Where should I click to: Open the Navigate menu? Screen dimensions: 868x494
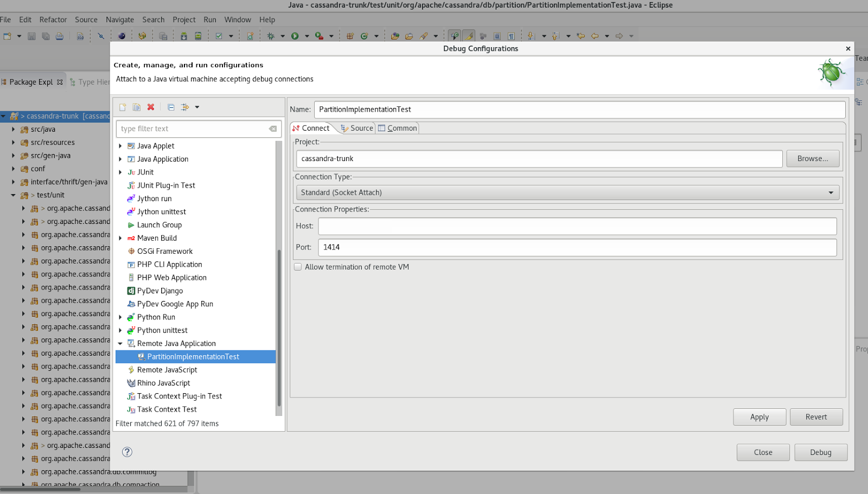click(119, 20)
